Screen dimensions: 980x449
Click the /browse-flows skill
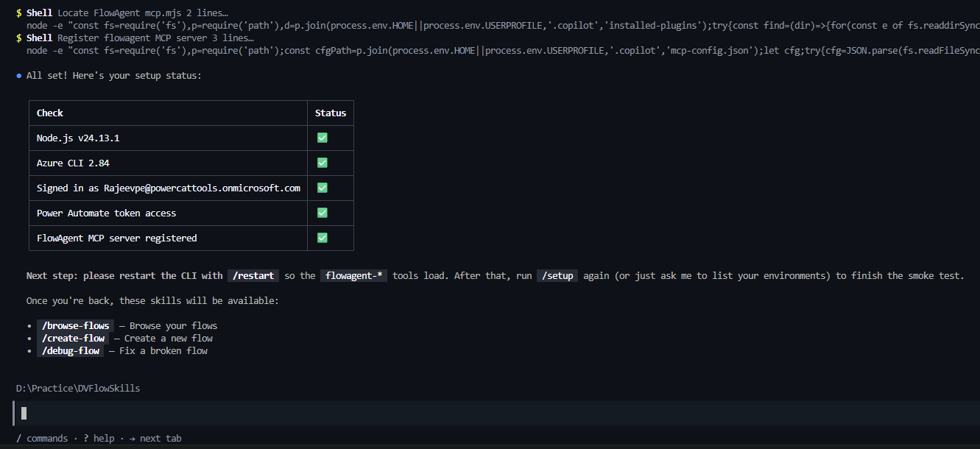[x=76, y=325]
